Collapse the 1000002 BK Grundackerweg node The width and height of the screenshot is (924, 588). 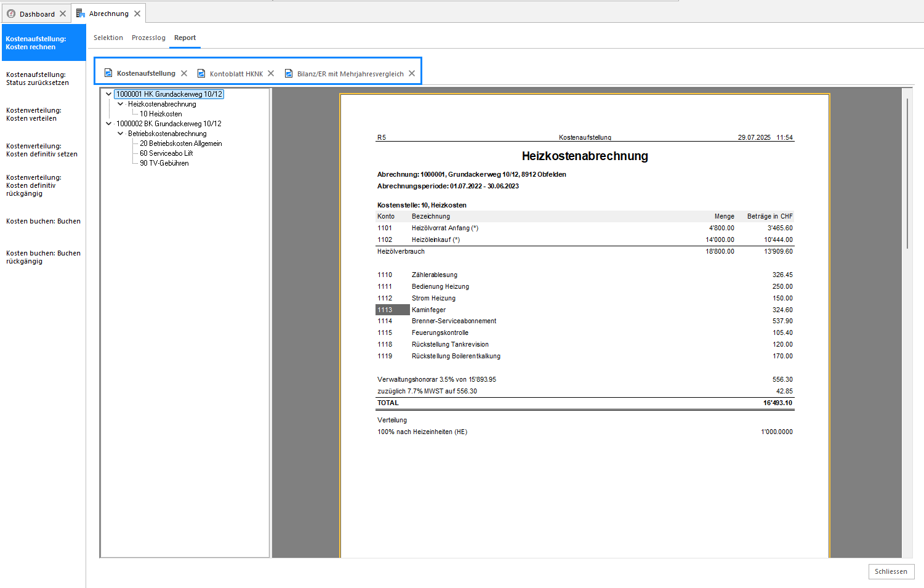coord(109,124)
